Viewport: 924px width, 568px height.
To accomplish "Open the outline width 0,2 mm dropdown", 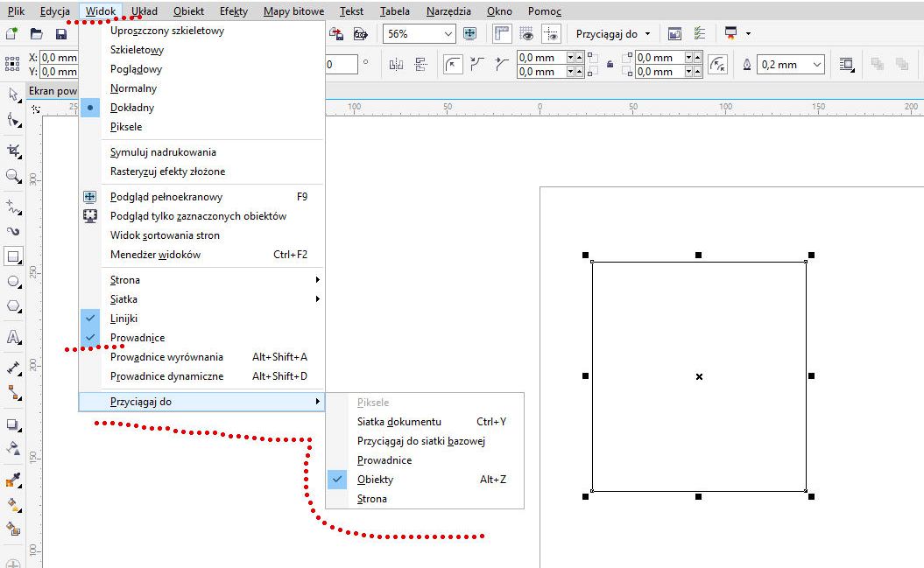I will 817,65.
